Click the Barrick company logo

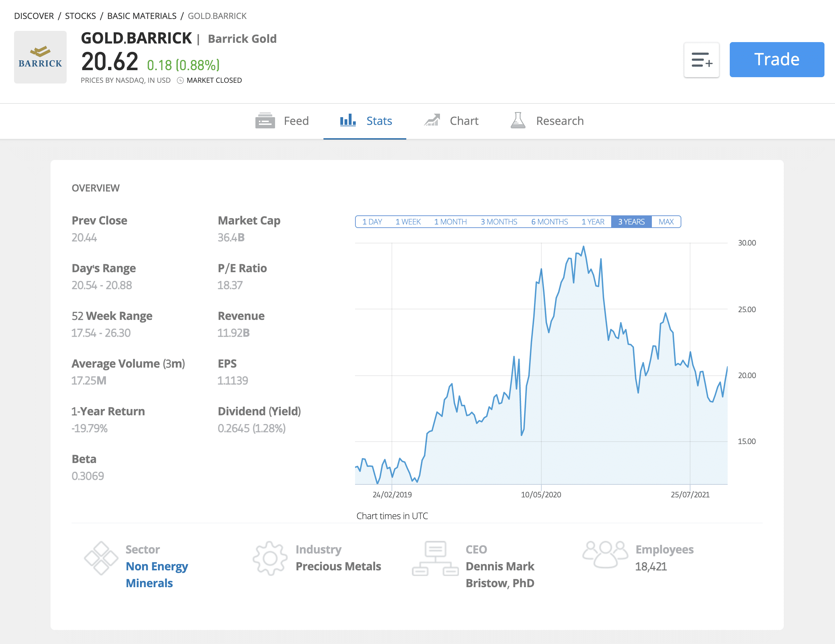click(x=40, y=57)
